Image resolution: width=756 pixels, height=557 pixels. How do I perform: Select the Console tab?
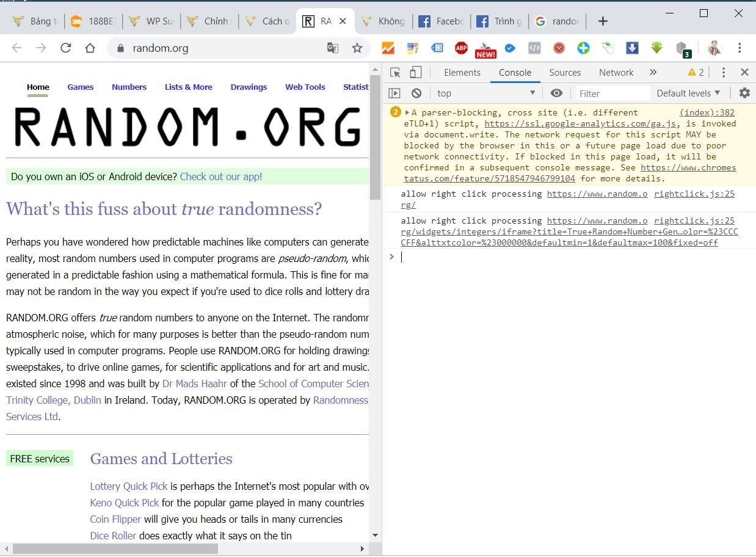tap(515, 73)
